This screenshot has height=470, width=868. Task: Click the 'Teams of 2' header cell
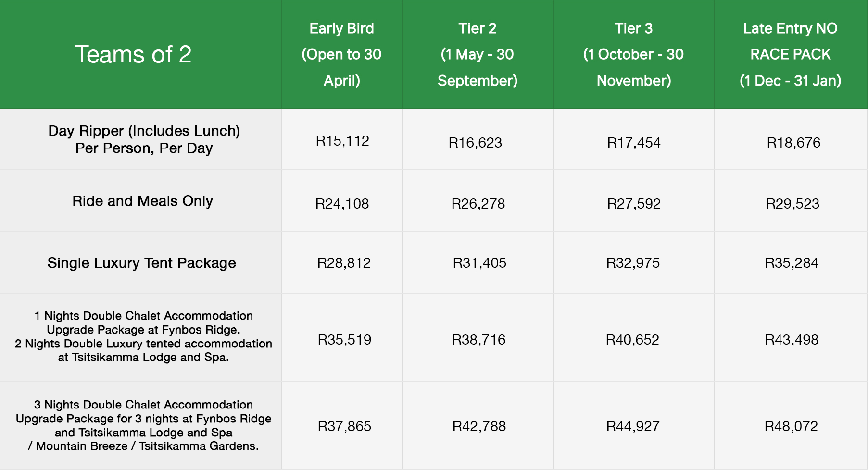133,54
